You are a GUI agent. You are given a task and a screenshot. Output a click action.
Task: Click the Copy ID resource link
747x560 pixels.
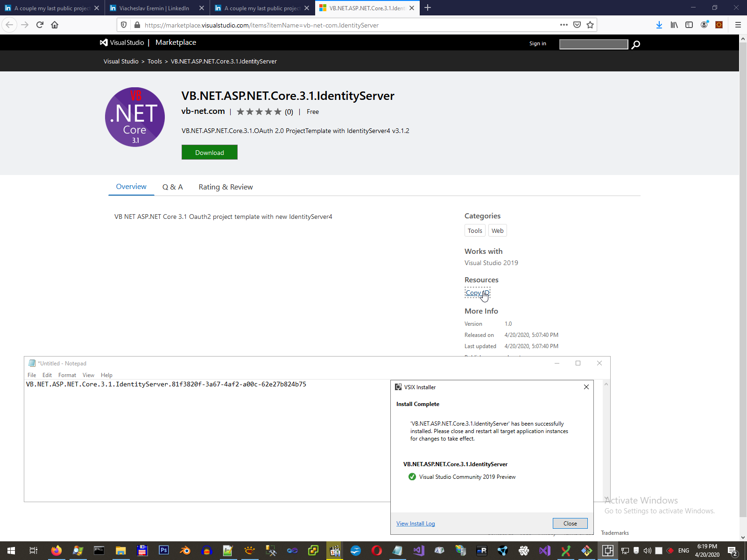point(478,293)
